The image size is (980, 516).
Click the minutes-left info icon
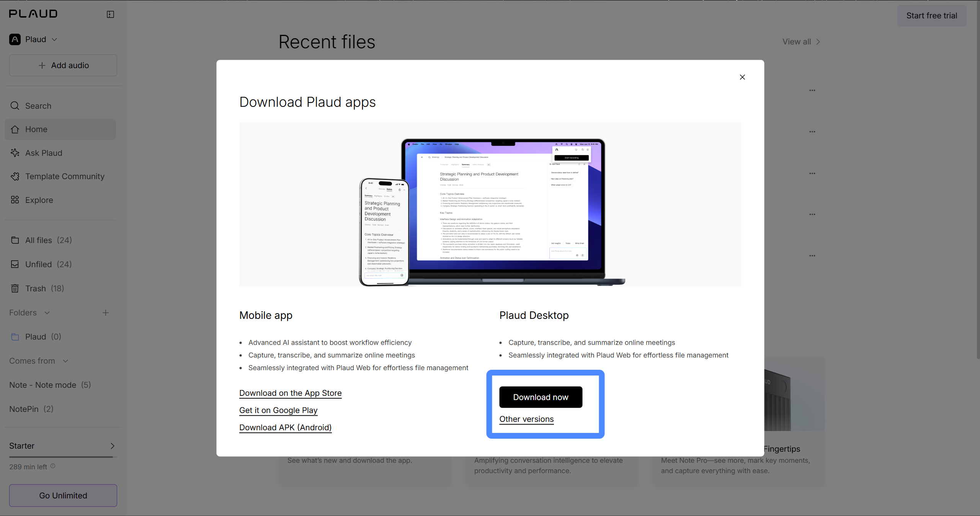point(53,466)
